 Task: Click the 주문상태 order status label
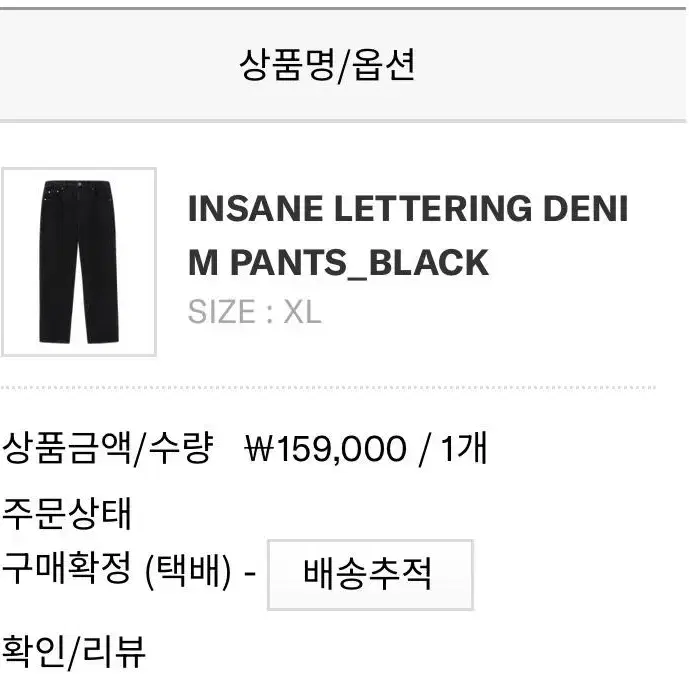(67, 514)
